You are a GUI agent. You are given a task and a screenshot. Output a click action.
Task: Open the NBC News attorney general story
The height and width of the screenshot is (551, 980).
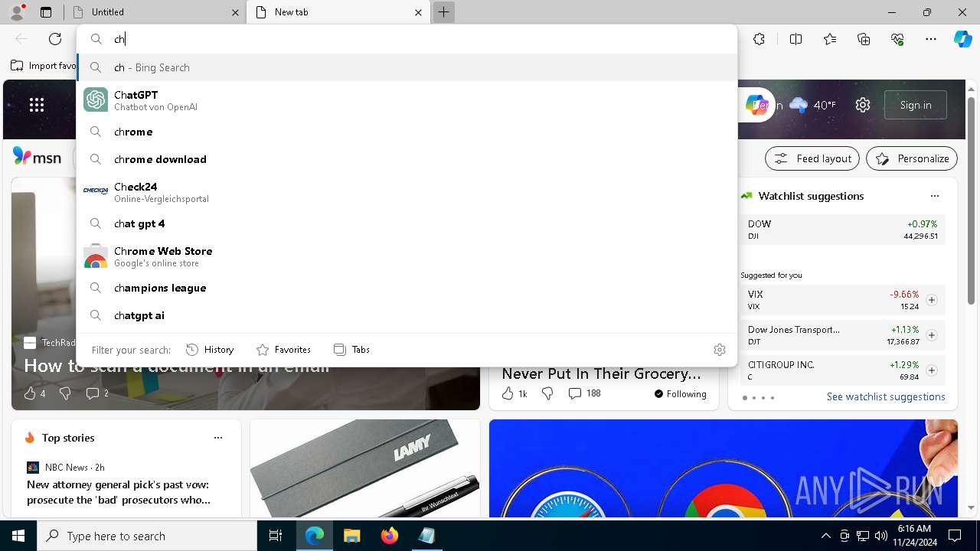(119, 492)
